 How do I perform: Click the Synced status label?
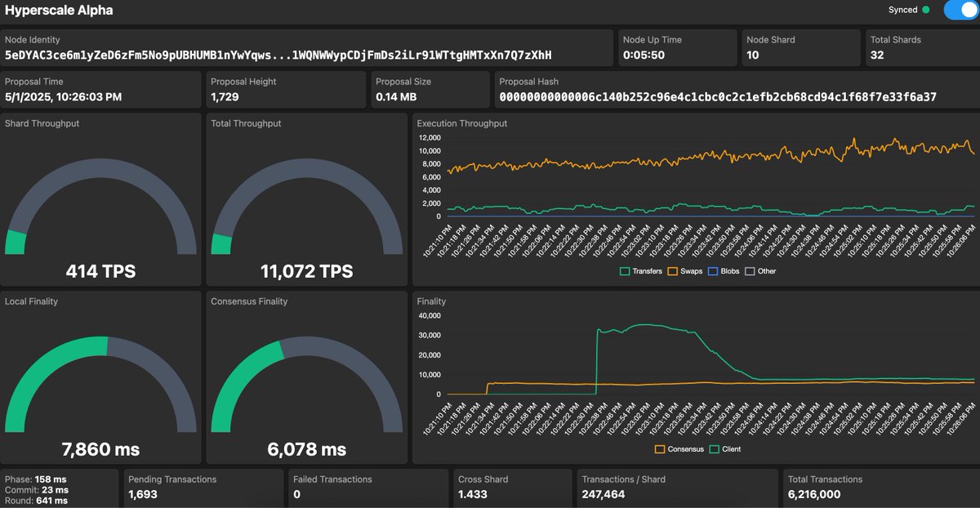click(902, 10)
